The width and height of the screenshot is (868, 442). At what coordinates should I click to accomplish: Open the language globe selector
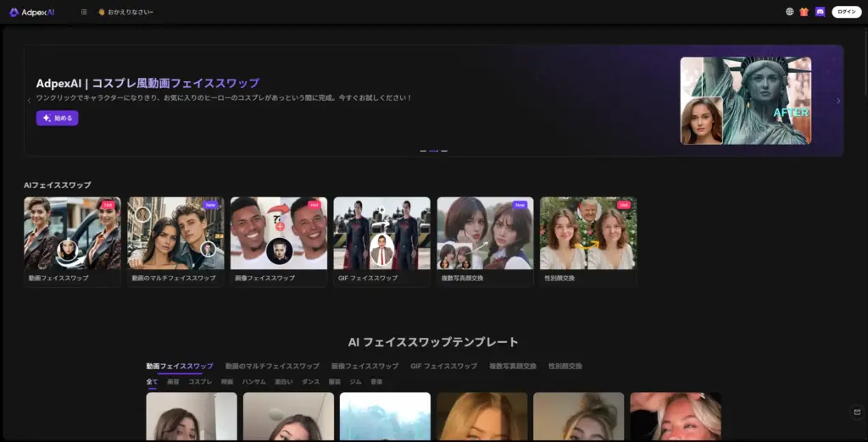tap(789, 12)
